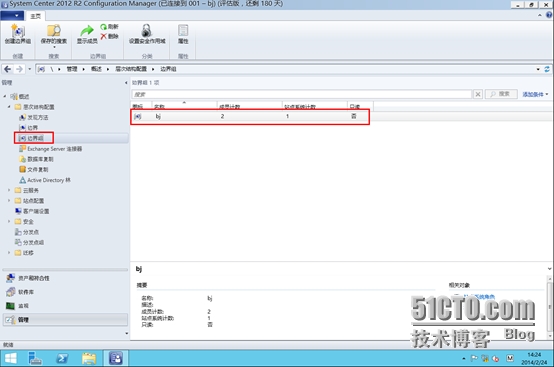
Task: Click into the boundary group search field
Action: [x=302, y=94]
